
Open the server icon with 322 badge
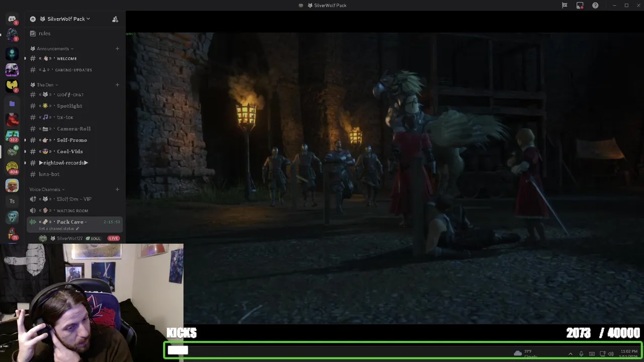click(12, 136)
